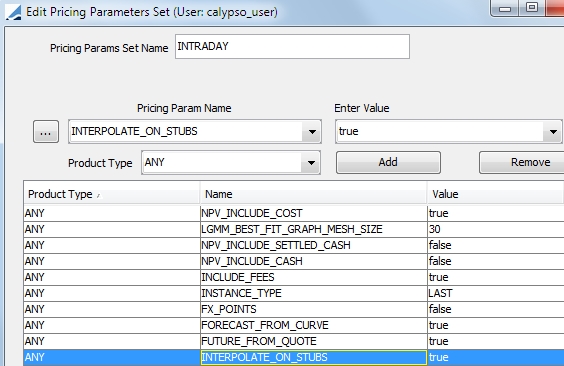Click the true value of NPV_INCLUDE_COST

pyautogui.click(x=496, y=213)
